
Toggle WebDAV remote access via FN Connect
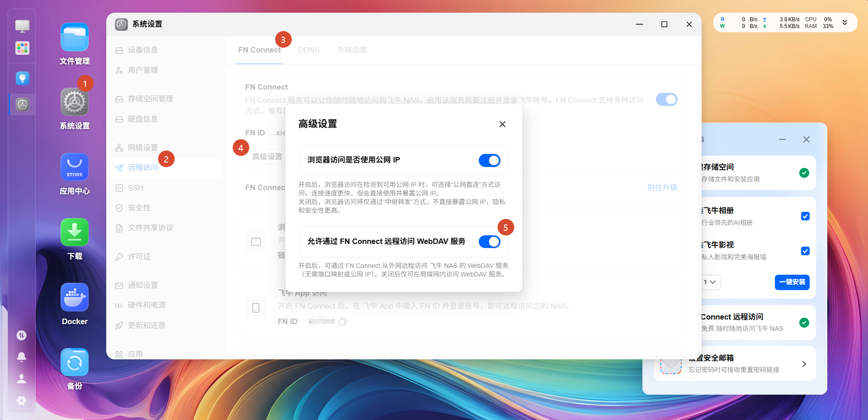point(489,242)
